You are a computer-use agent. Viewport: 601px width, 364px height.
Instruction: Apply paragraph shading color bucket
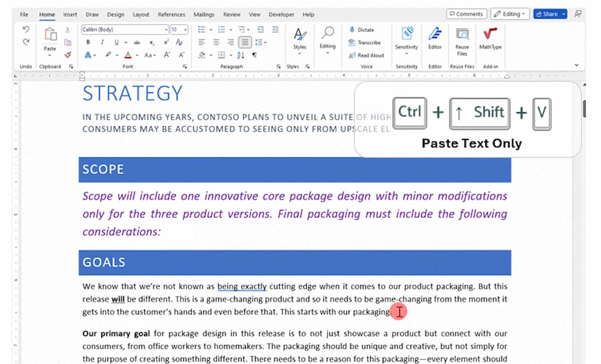[x=202, y=55]
